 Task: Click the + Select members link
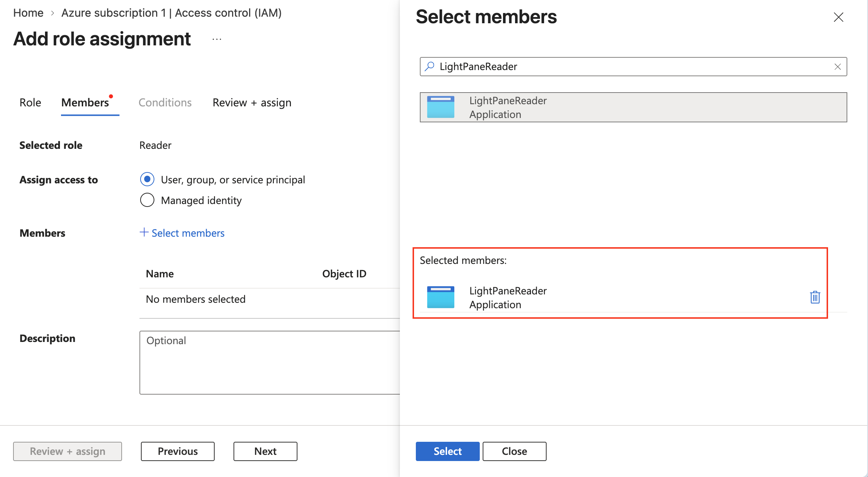[x=182, y=233]
